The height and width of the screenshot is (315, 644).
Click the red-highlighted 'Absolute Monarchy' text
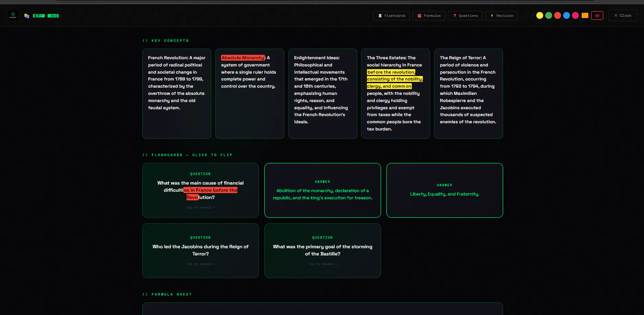tap(243, 58)
